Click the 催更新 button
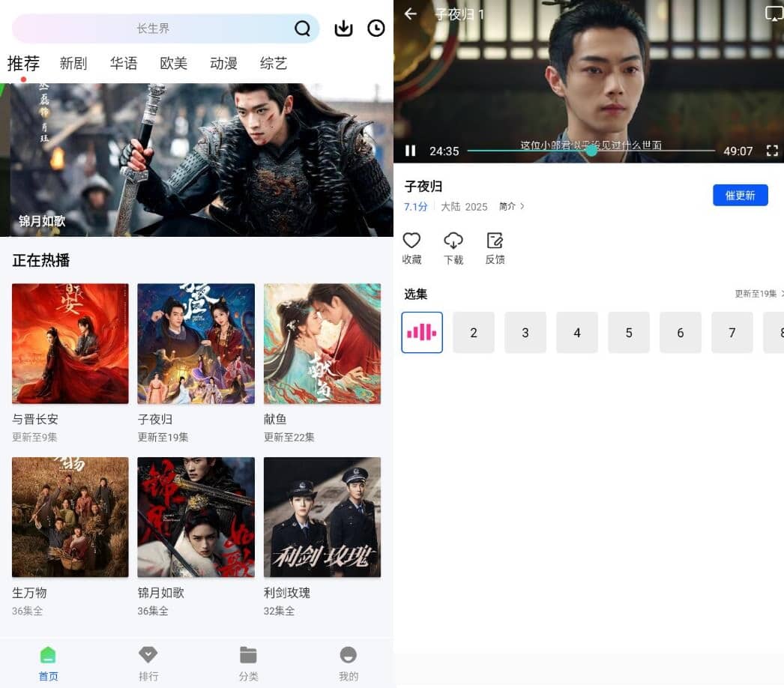Viewport: 784px width, 688px height. 740,195
